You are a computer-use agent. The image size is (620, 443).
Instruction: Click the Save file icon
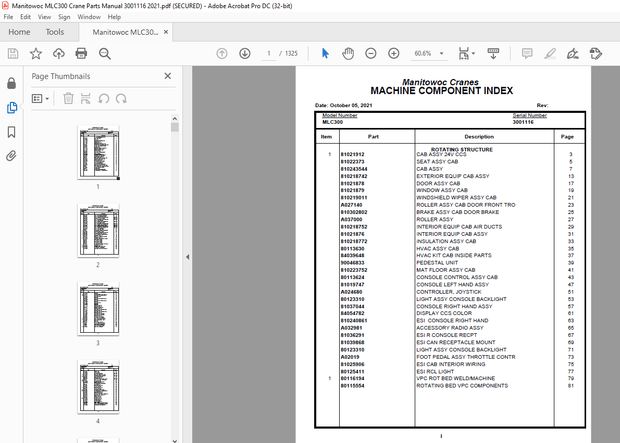[x=12, y=53]
